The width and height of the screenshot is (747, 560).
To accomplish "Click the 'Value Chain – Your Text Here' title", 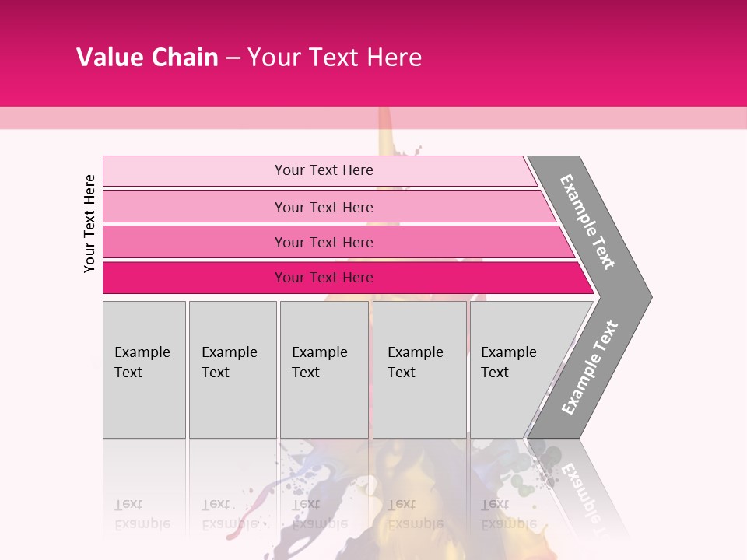I will point(249,58).
